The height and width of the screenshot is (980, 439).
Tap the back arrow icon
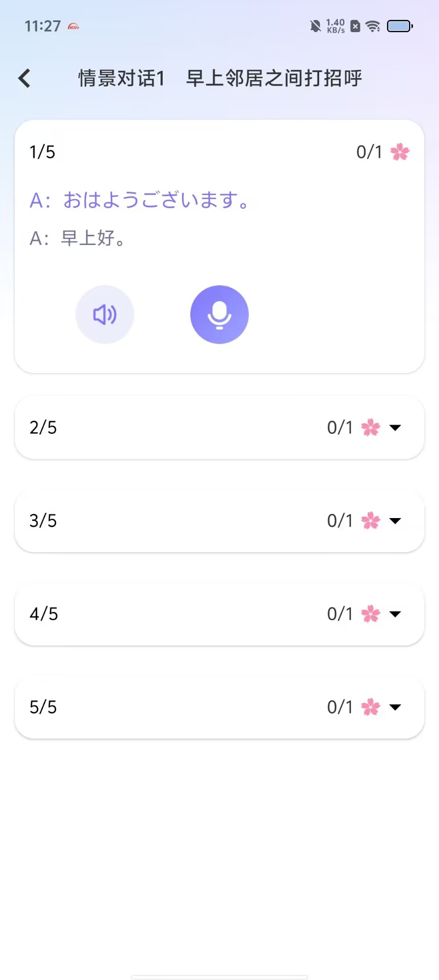(x=24, y=78)
